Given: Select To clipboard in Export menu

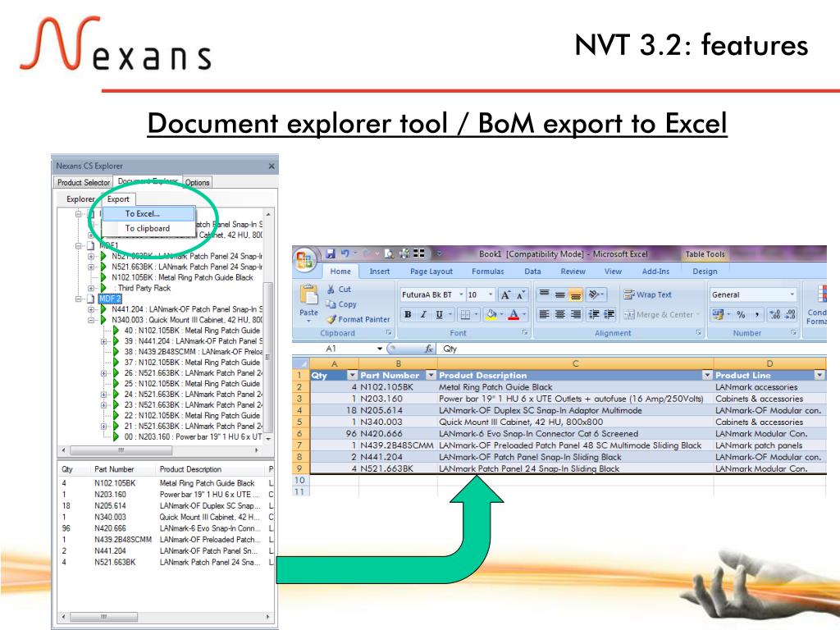Looking at the screenshot, I should click(148, 228).
